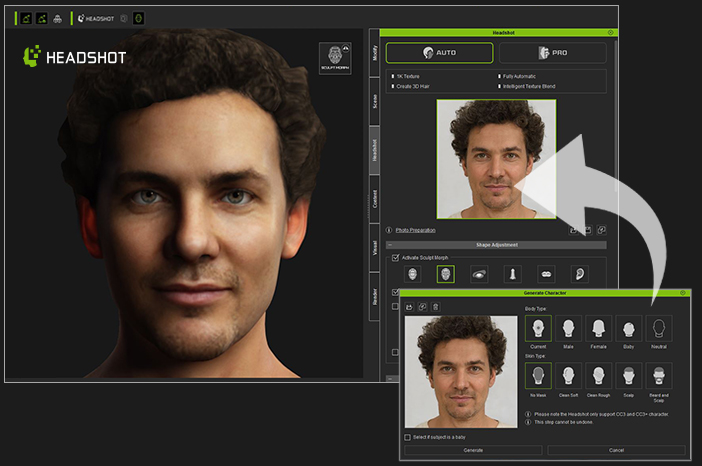
Task: Pick the Clean Soft skin type
Action: point(568,375)
